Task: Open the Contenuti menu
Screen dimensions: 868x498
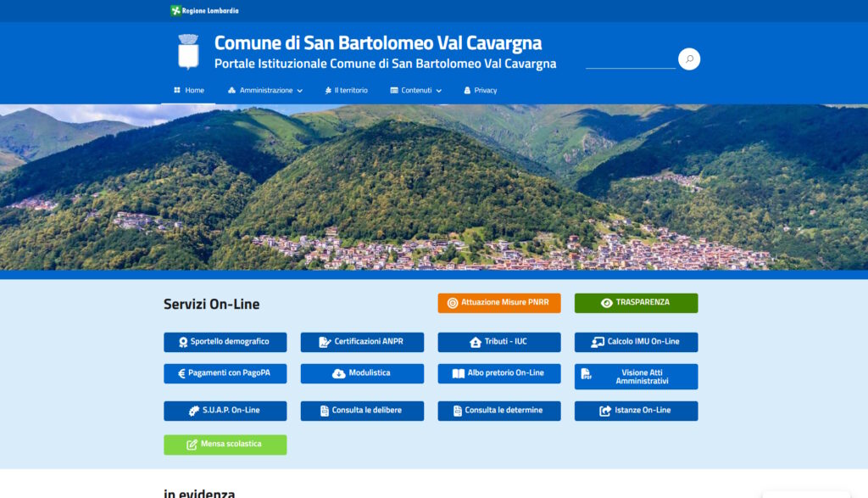Action: click(x=415, y=90)
